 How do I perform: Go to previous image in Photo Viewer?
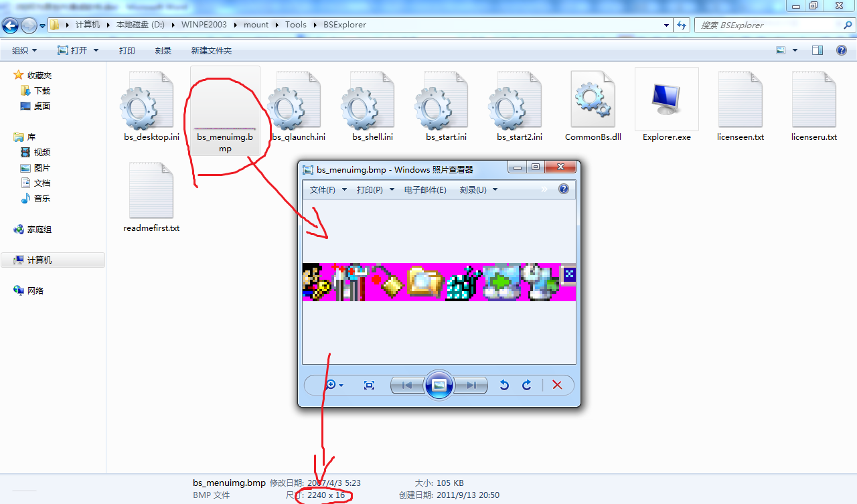tap(406, 385)
